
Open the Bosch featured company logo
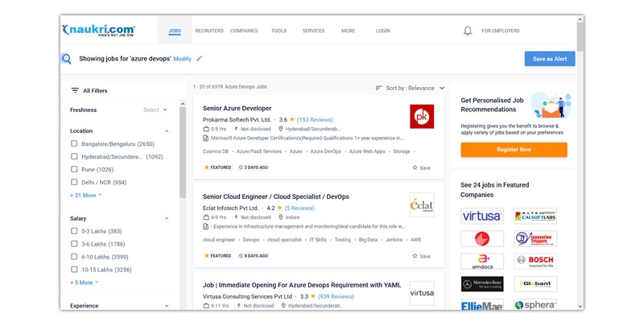[535, 261]
